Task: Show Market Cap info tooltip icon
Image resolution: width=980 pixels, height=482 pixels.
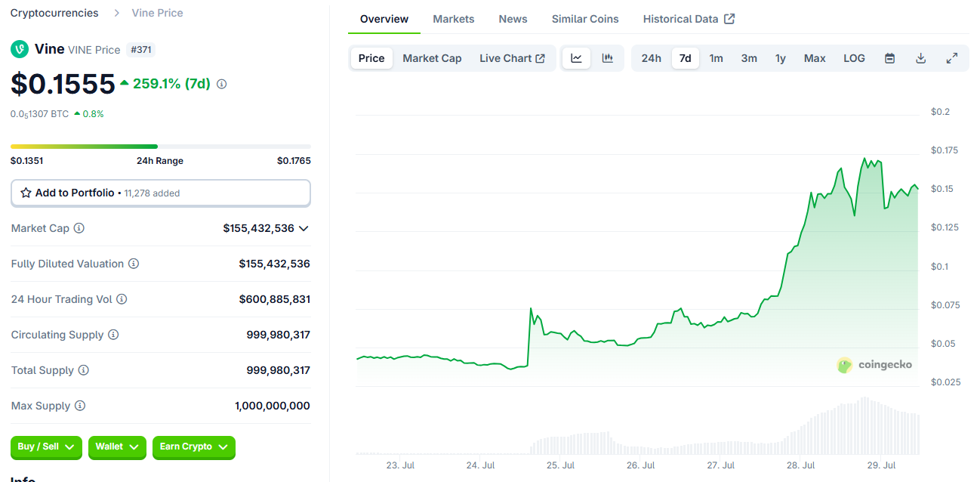Action: [79, 228]
